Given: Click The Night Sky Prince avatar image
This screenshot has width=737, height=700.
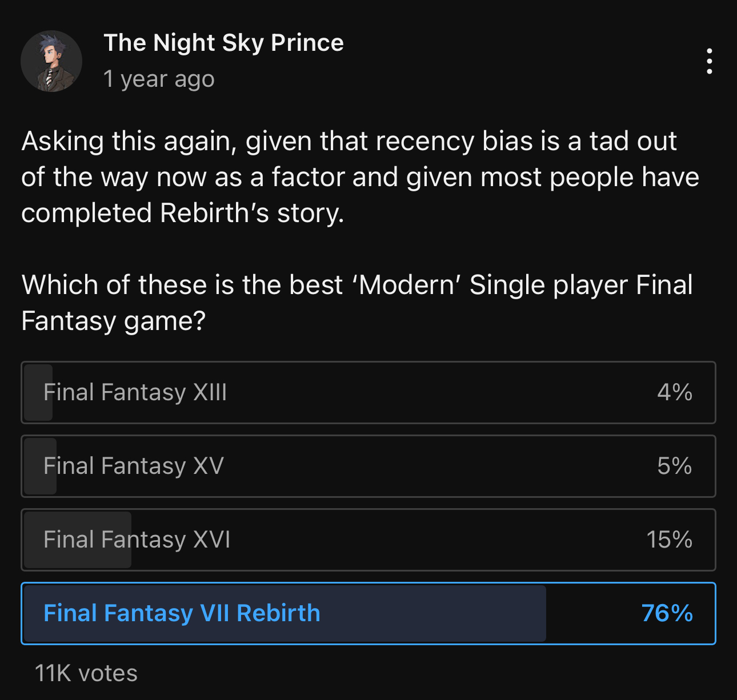Looking at the screenshot, I should [x=51, y=61].
